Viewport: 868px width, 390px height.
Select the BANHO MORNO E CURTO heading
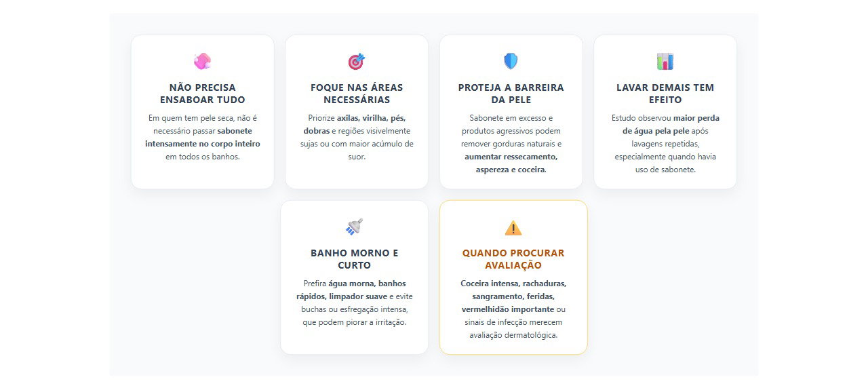pyautogui.click(x=355, y=259)
